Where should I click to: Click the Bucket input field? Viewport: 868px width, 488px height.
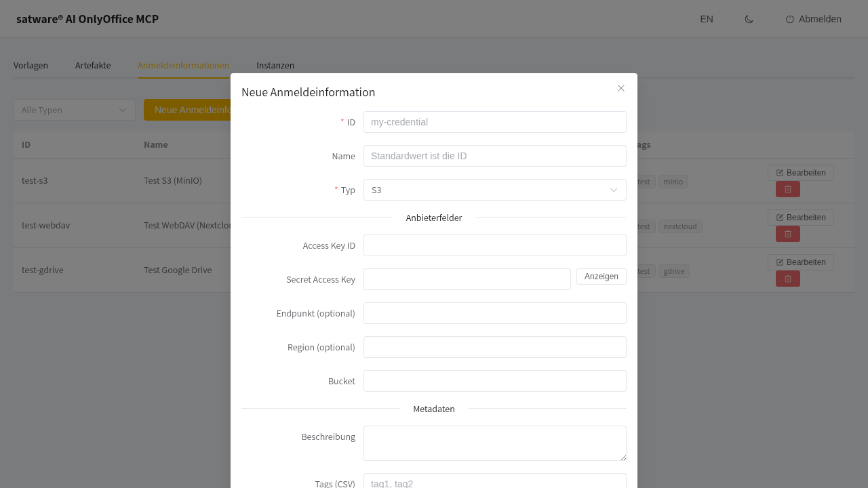coord(495,381)
